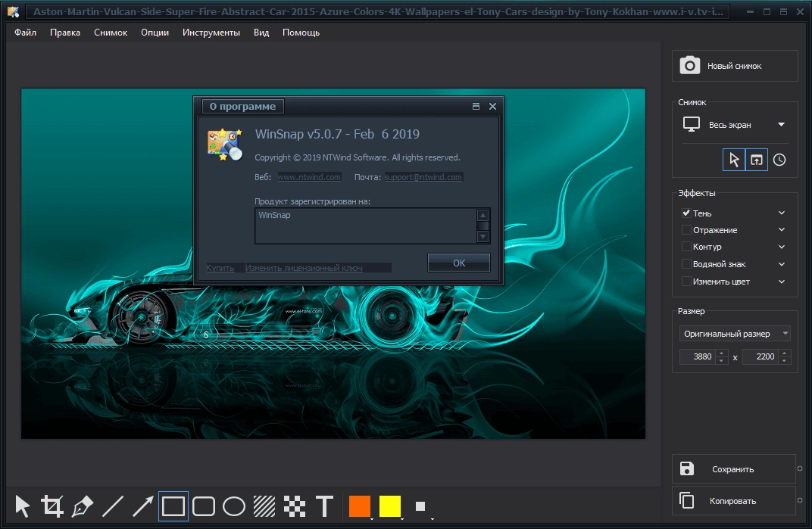The height and width of the screenshot is (529, 812).
Task: Select the Crop tool
Action: point(52,506)
